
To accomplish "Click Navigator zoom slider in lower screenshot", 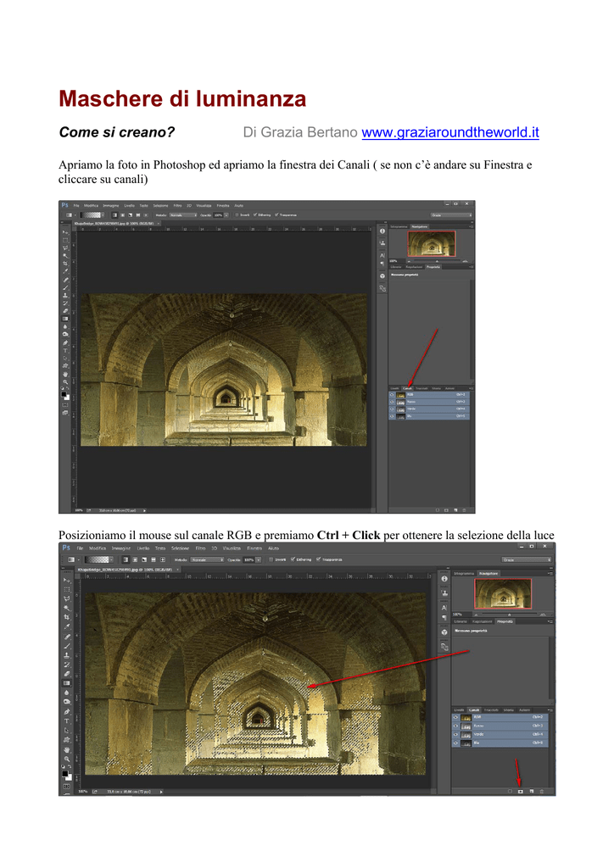I will [510, 615].
